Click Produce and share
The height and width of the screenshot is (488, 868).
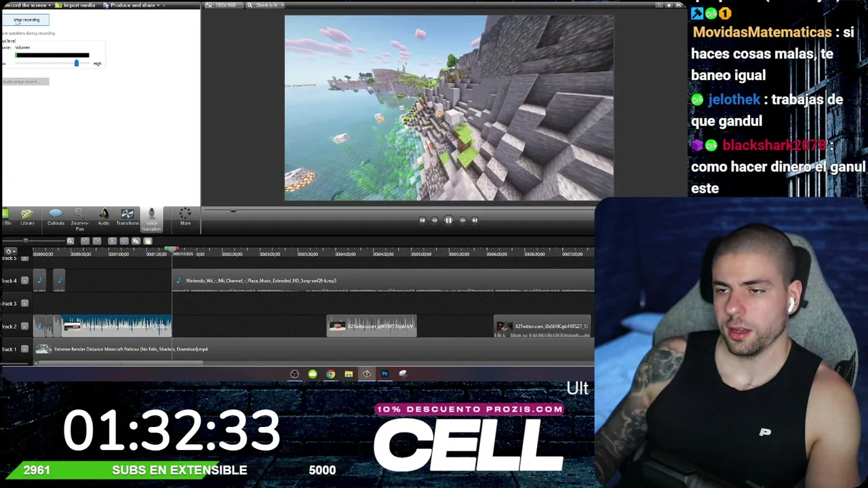pos(130,5)
